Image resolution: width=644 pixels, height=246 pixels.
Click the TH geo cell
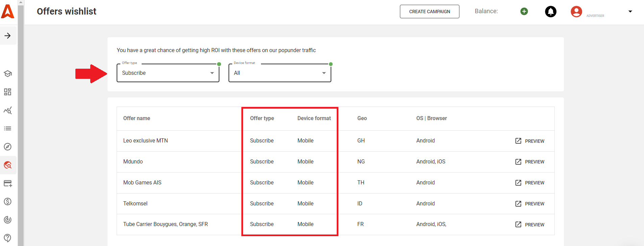[x=361, y=183]
